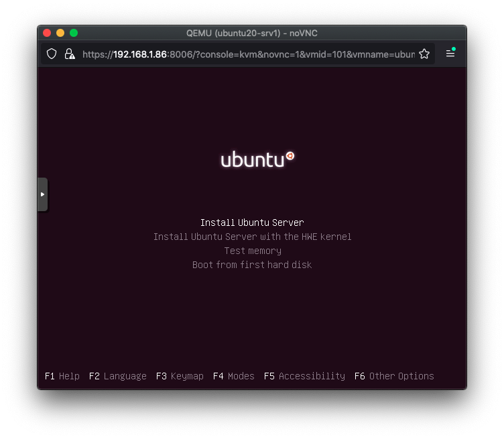504x439 pixels.
Task: Close the window with the red button
Action: click(x=47, y=33)
